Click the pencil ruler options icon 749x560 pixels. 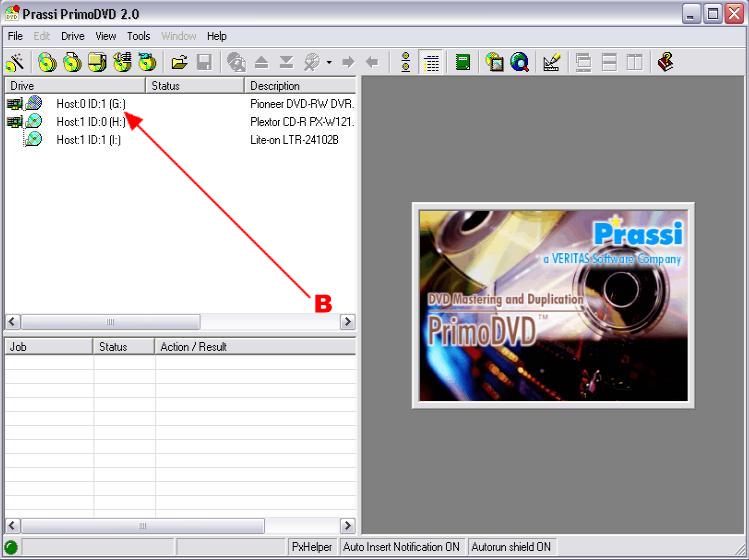tap(551, 62)
